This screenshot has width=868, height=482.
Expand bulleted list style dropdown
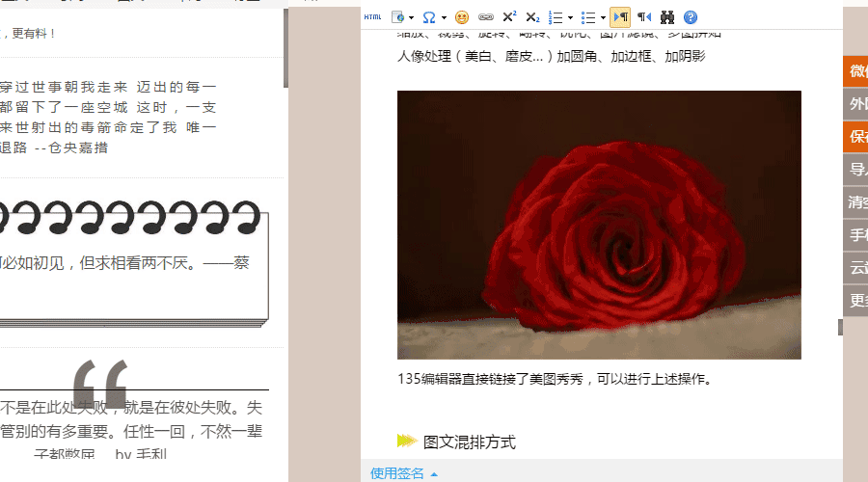tap(603, 17)
